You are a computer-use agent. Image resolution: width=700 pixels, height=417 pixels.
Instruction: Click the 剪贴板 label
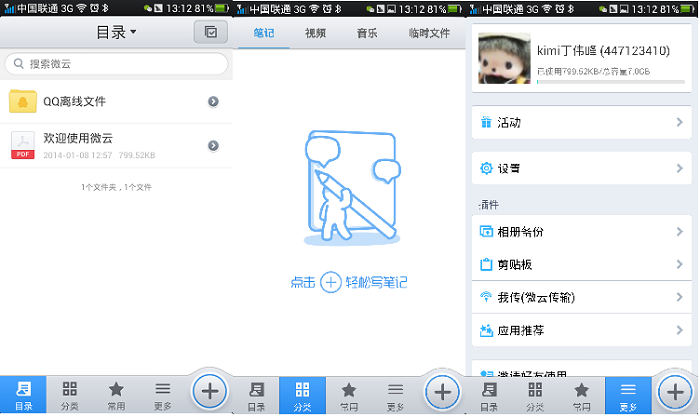[x=515, y=264]
